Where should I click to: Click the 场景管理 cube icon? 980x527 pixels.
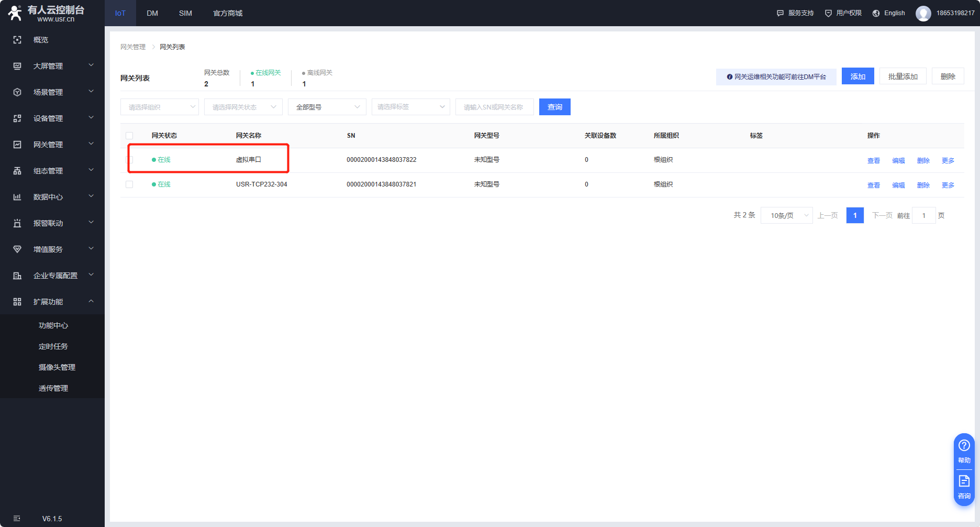(17, 92)
